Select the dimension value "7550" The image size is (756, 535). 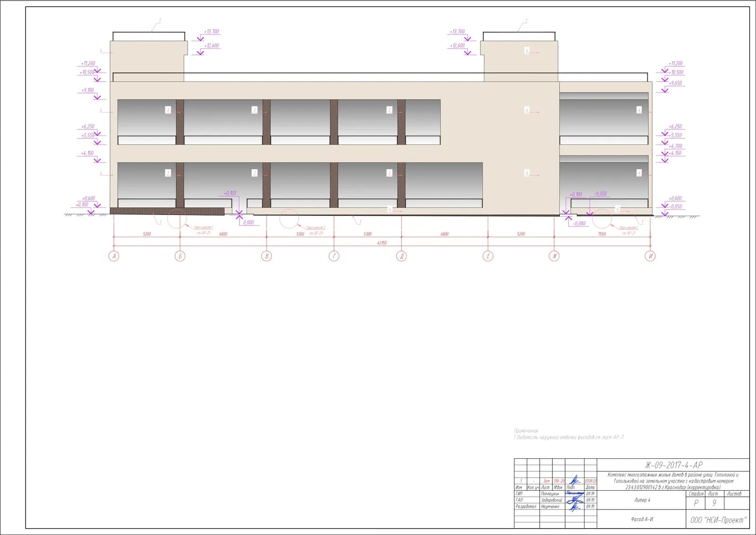point(601,234)
